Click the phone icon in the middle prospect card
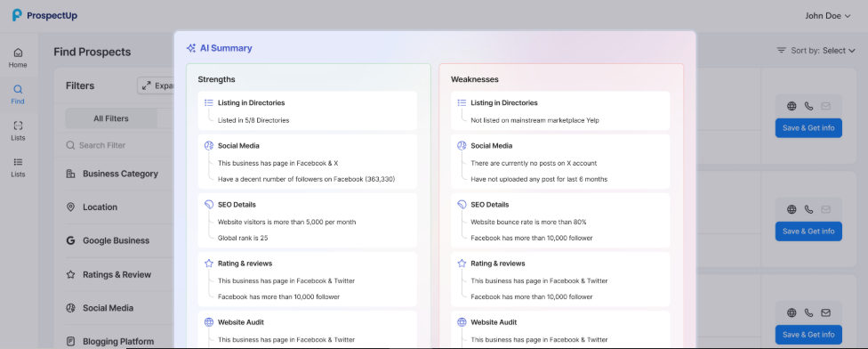The width and height of the screenshot is (868, 349). [808, 209]
